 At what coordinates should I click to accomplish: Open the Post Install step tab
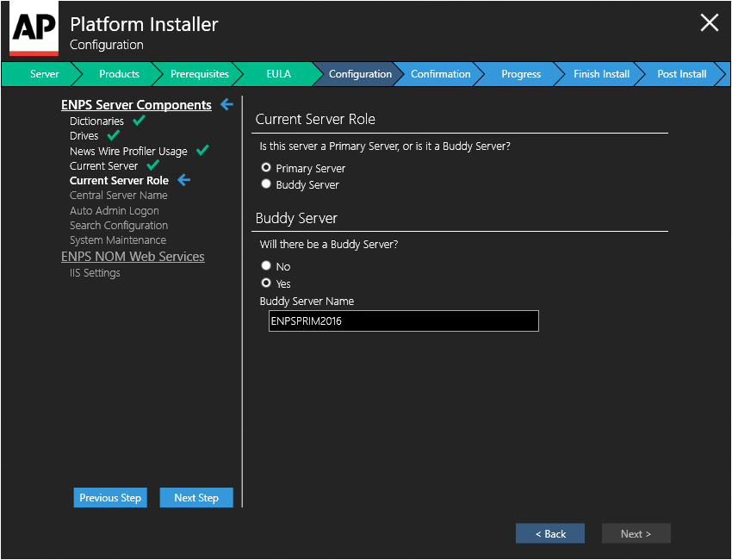pos(681,74)
